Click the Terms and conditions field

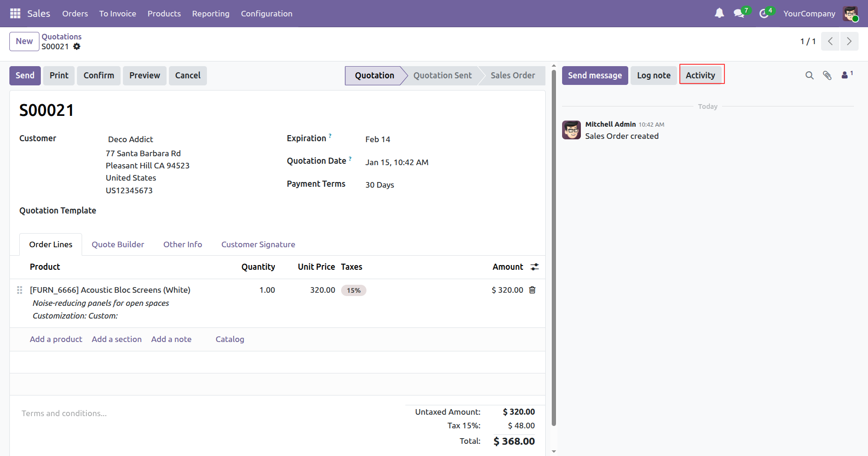coord(64,413)
